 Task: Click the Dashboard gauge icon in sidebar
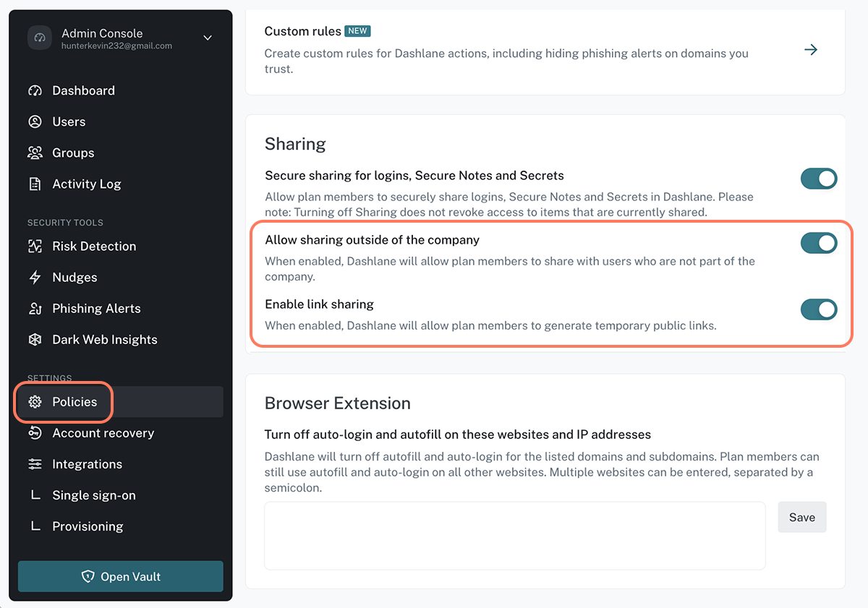pyautogui.click(x=35, y=90)
